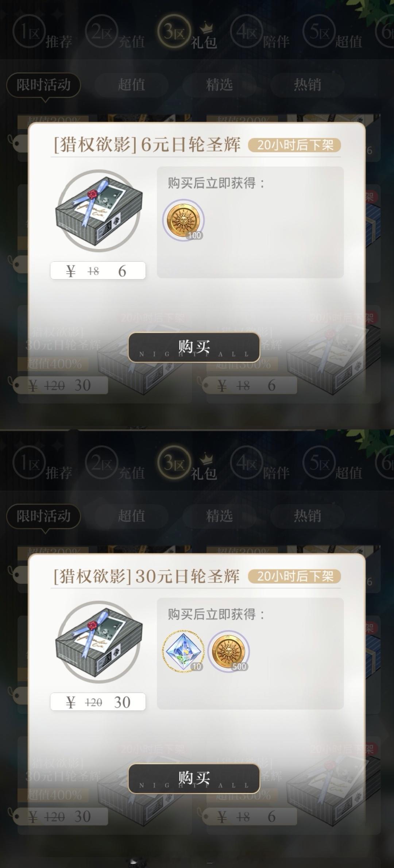
Task: Select 超值 sub-tab above the 6元 popup
Action: pyautogui.click(x=131, y=85)
